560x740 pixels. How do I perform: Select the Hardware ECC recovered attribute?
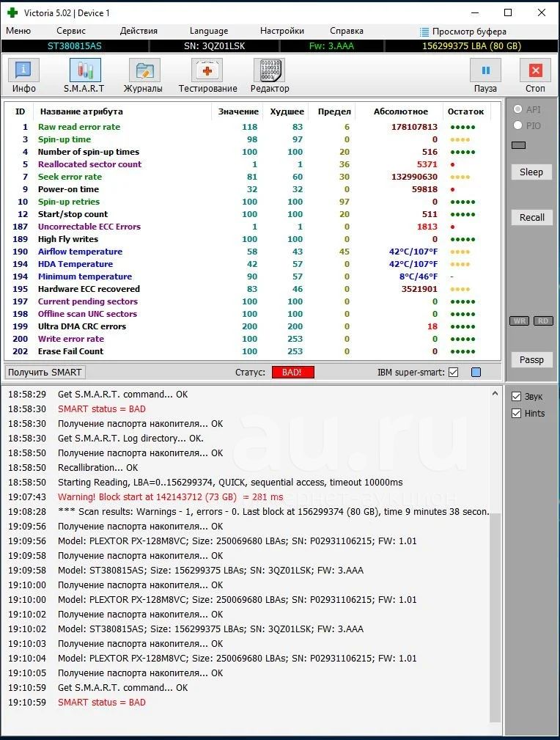tap(89, 289)
